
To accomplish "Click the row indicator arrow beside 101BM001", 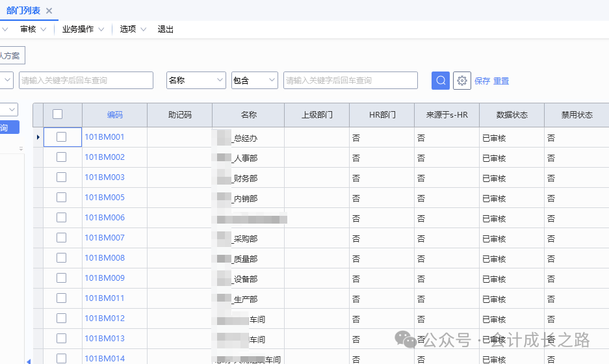I will click(x=38, y=137).
